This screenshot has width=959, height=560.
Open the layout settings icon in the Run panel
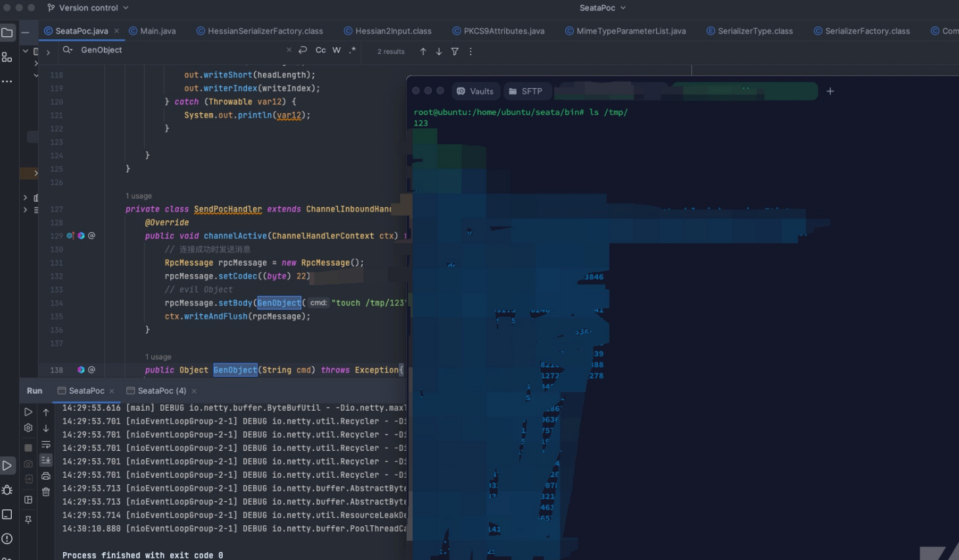click(x=28, y=500)
